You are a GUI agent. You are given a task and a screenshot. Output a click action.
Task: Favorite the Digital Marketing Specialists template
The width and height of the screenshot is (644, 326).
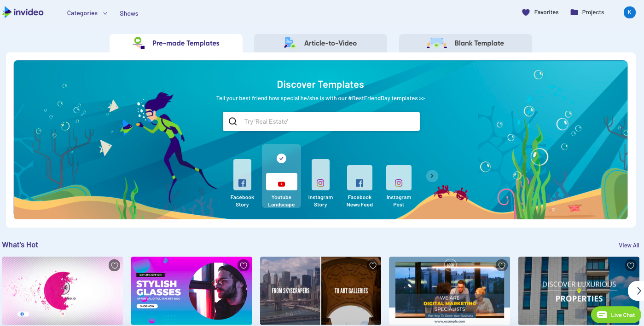(502, 265)
